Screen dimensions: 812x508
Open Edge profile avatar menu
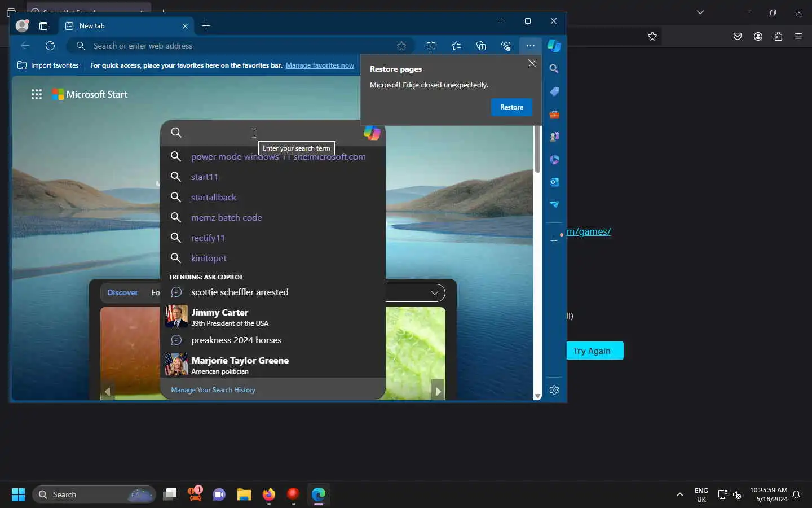click(22, 25)
